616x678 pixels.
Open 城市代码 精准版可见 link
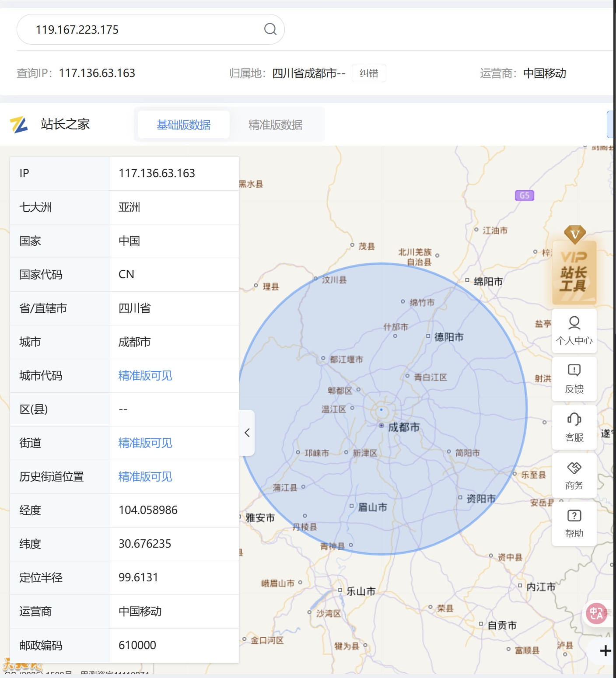(145, 376)
